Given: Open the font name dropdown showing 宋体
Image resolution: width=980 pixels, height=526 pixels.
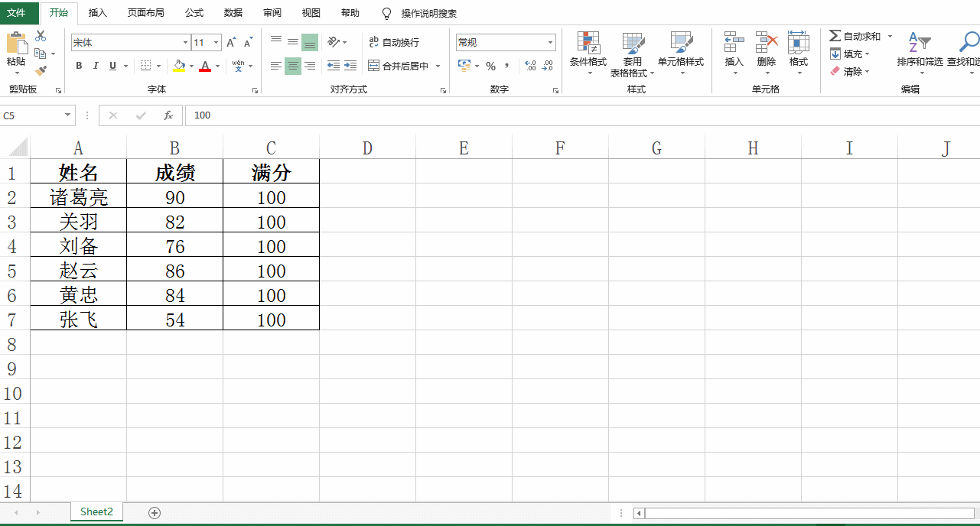Looking at the screenshot, I should (x=184, y=42).
